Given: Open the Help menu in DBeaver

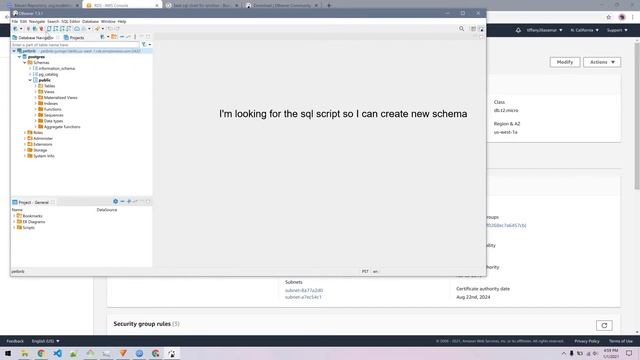Looking at the screenshot, I should tap(122, 21).
